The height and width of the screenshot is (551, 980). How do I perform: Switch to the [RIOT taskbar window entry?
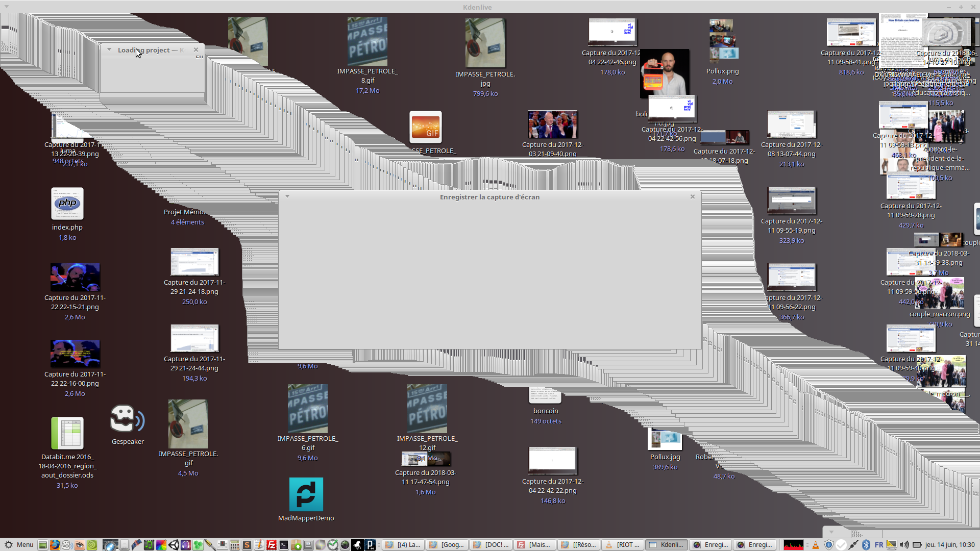623,545
